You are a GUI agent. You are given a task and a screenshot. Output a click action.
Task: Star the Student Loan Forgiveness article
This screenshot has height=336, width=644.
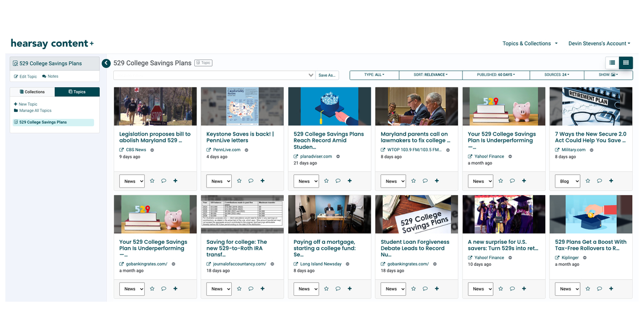pos(413,288)
